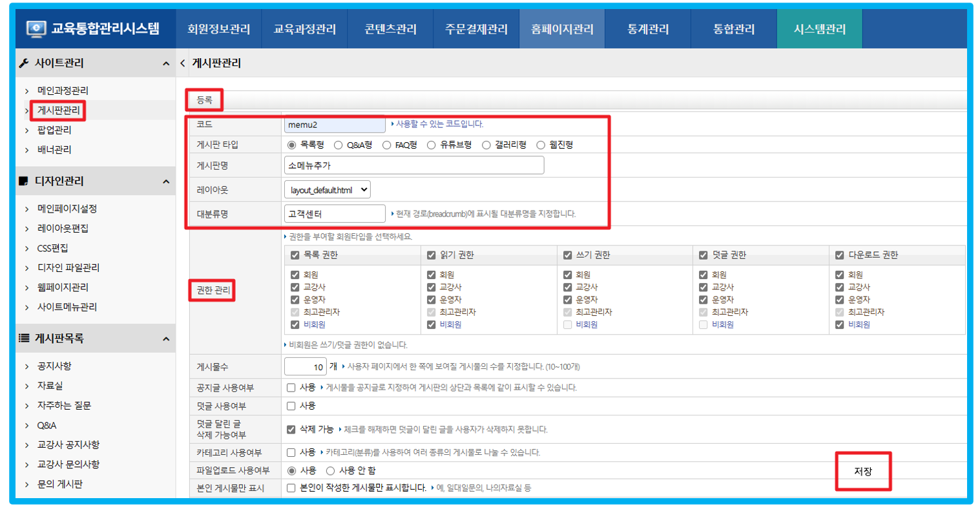Open the 시스템관리 top menu

click(819, 29)
